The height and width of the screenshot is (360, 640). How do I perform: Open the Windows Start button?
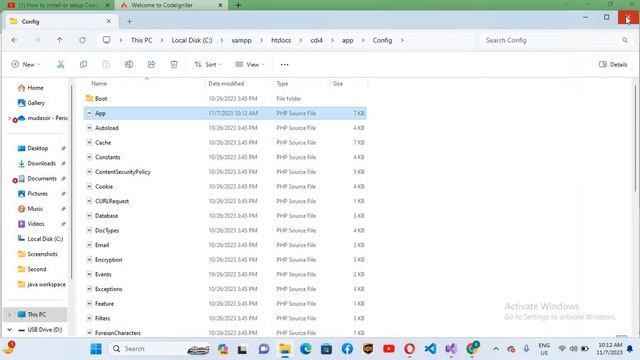click(x=96, y=349)
